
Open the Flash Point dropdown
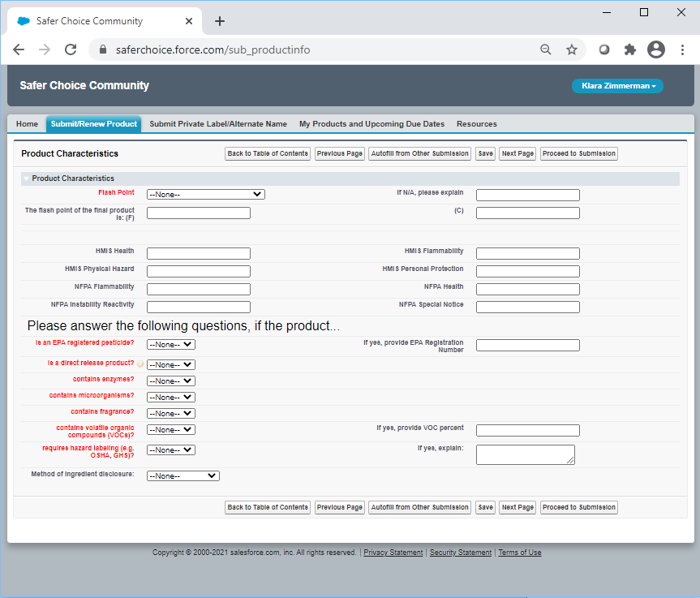205,195
